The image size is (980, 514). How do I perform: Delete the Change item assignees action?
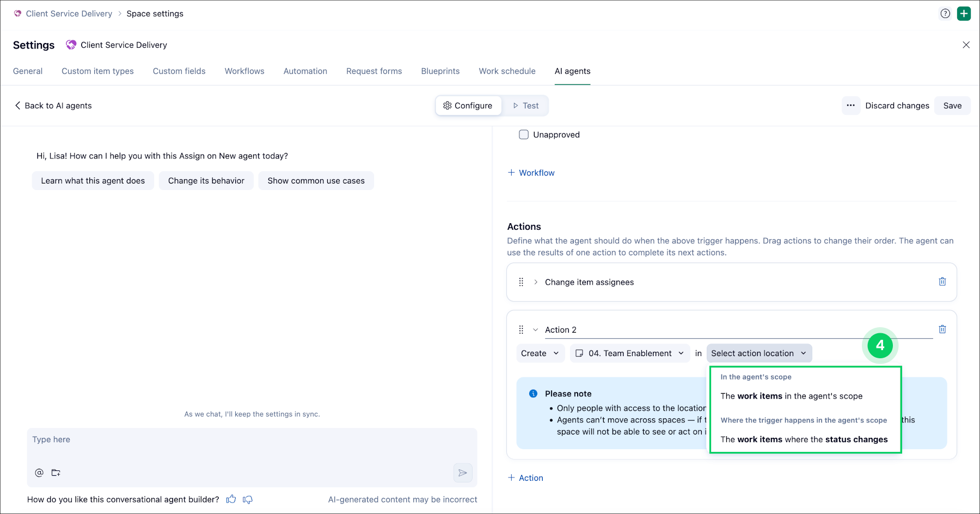[x=942, y=282]
